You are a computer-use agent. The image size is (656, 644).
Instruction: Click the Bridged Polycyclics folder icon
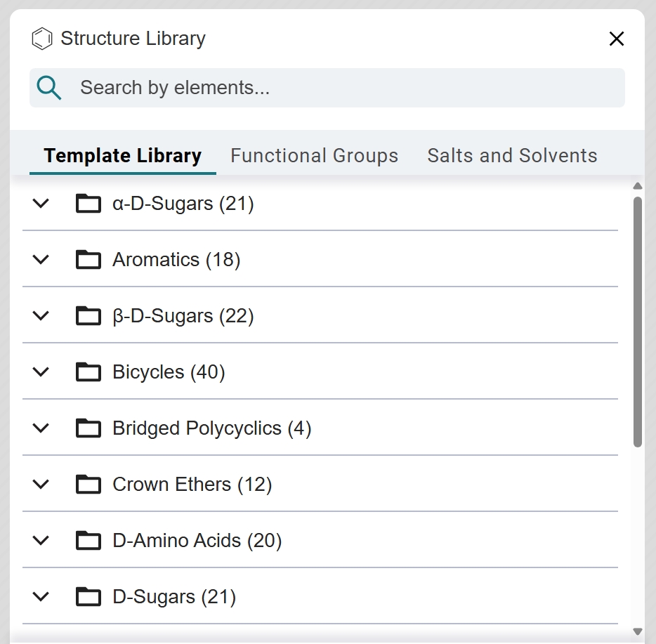point(88,428)
